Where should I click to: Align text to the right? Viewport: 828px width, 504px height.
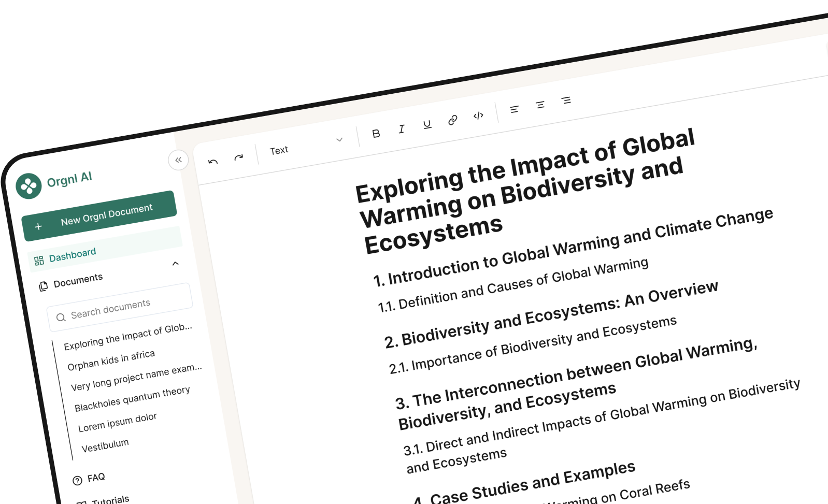(566, 100)
